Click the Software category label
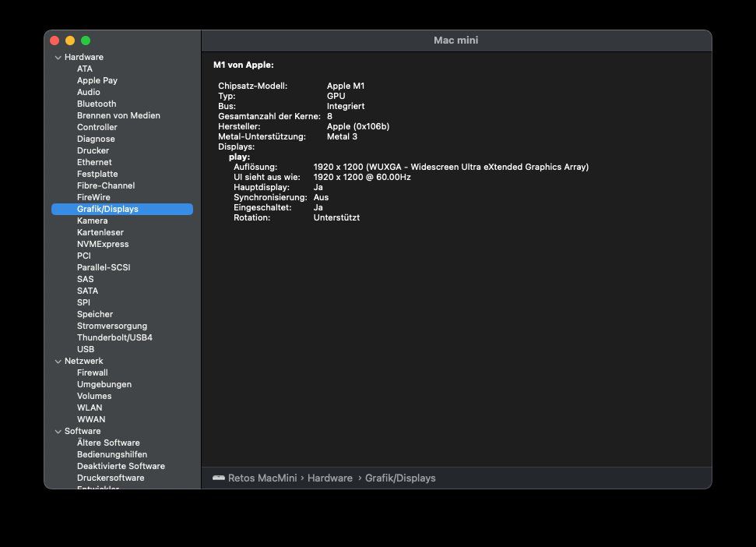 tap(83, 431)
